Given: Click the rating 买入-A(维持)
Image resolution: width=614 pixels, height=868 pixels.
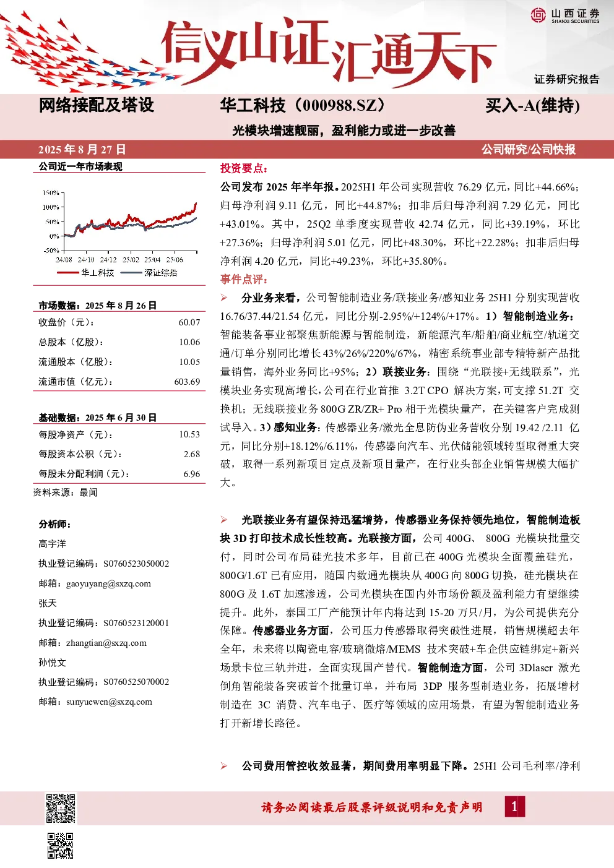Looking at the screenshot, I should 532,106.
